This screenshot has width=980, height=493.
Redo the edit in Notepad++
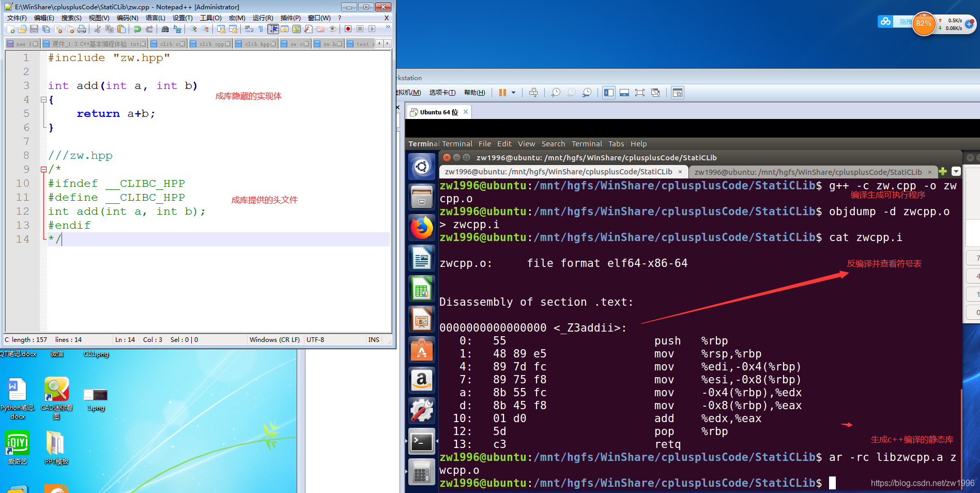[149, 29]
